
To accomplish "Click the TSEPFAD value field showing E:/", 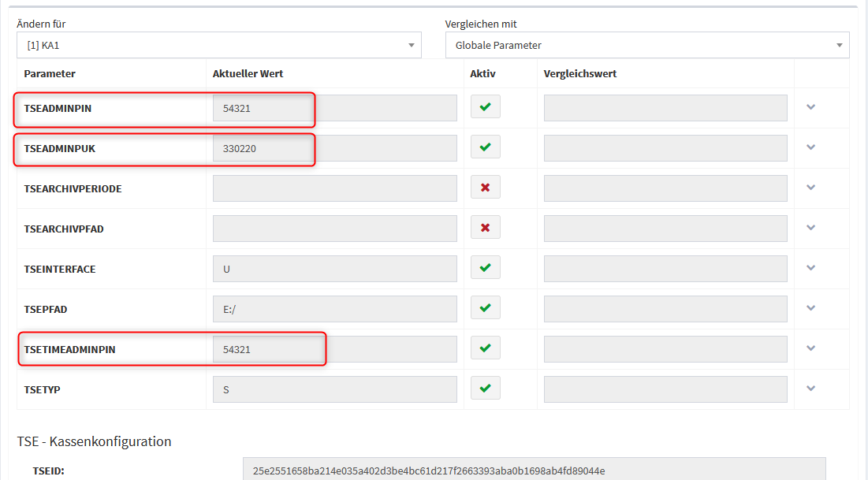I will tap(334, 309).
